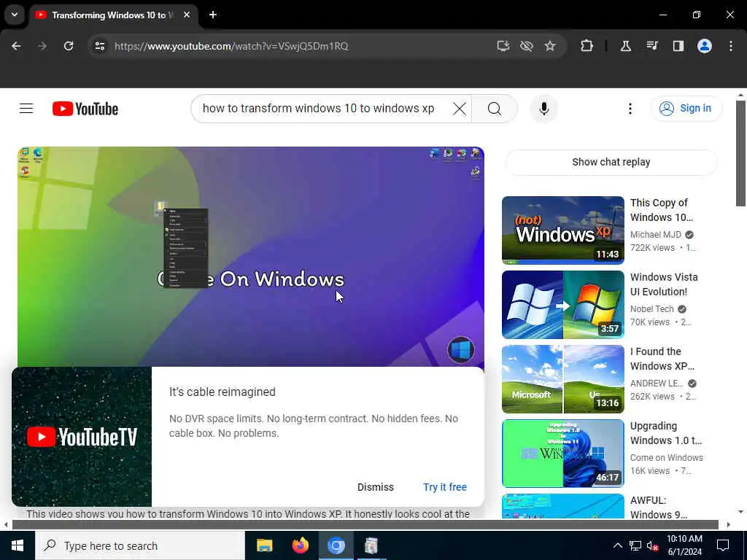Open 'Upgrading Windows 1.0 t...' title
This screenshot has height=560, width=747.
(666, 433)
